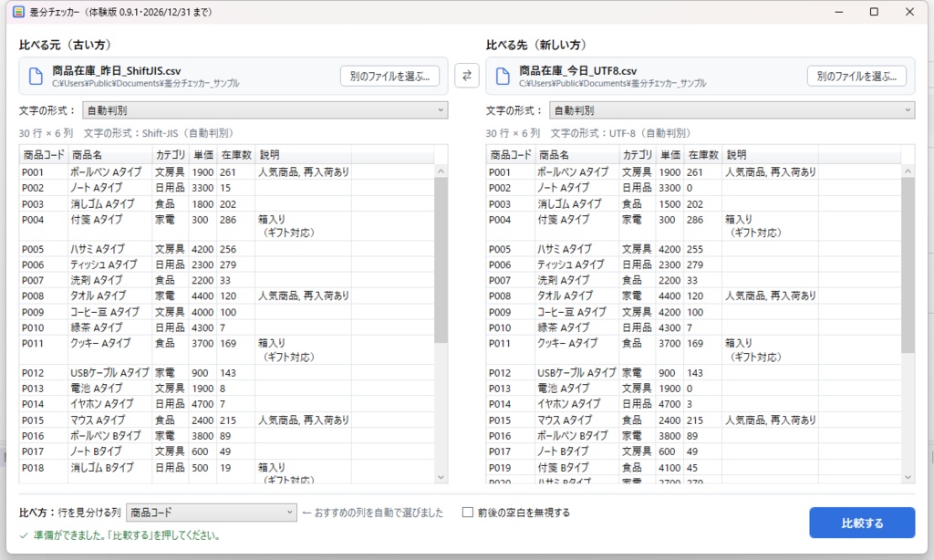Click right table vertical scrollbar thumb
This screenshot has width=934, height=560.
point(908,265)
